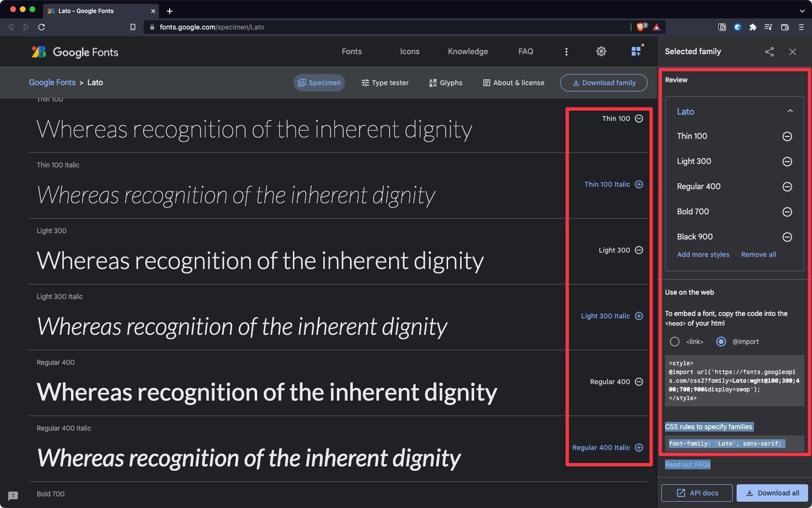Open the browser hamburger menu
The image size is (812, 508).
click(801, 27)
